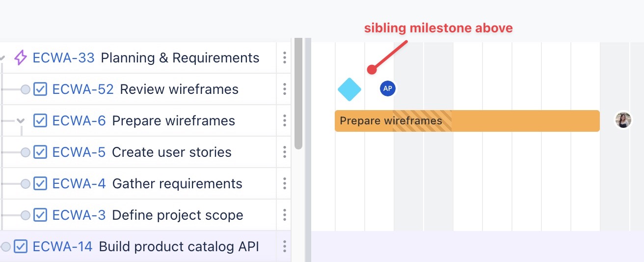This screenshot has width=644, height=262.
Task: Open the three-dot menu for Review wireframes
Action: pyautogui.click(x=284, y=89)
